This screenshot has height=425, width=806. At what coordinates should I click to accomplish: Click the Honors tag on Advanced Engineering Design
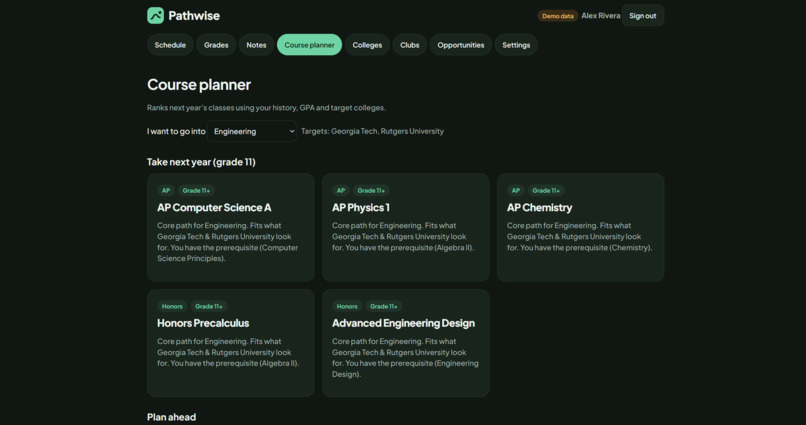click(x=347, y=306)
